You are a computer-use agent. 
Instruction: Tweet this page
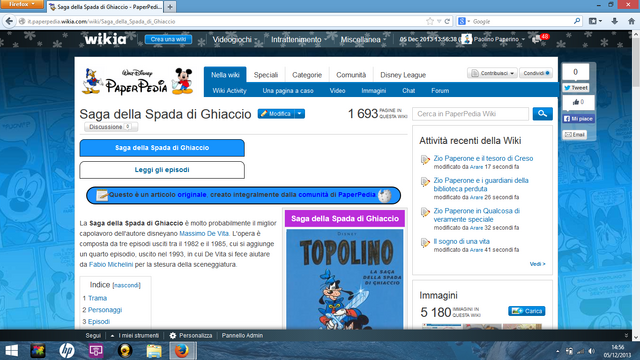pyautogui.click(x=576, y=88)
